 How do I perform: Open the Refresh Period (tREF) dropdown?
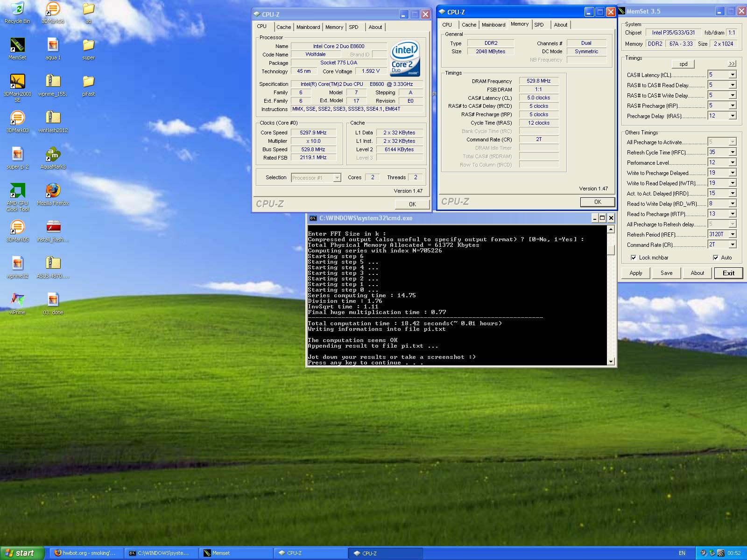pos(733,234)
